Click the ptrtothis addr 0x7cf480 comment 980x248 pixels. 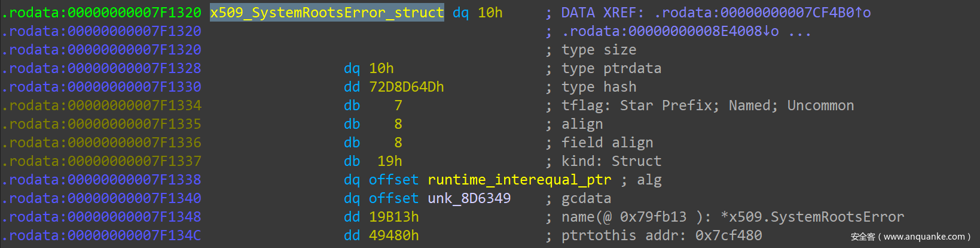661,235
